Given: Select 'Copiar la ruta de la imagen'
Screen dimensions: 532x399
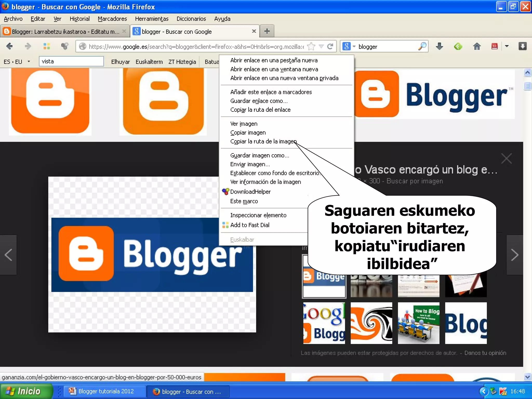Looking at the screenshot, I should point(263,141).
